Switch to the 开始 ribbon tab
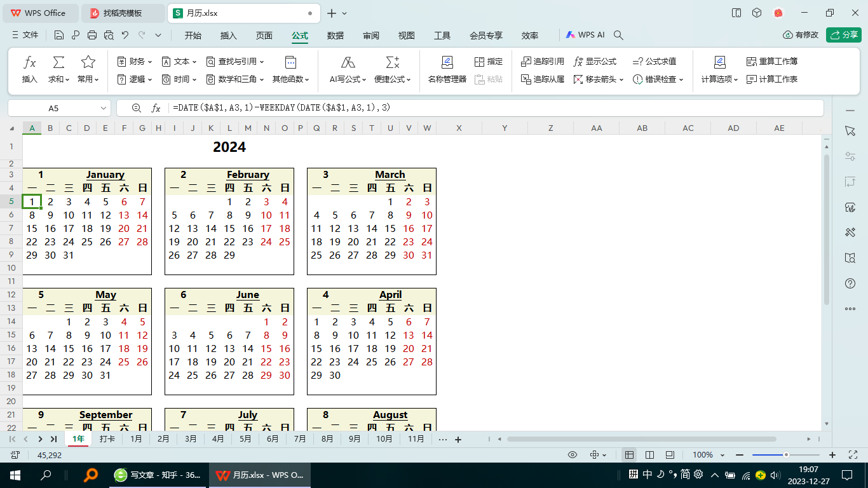 click(193, 36)
